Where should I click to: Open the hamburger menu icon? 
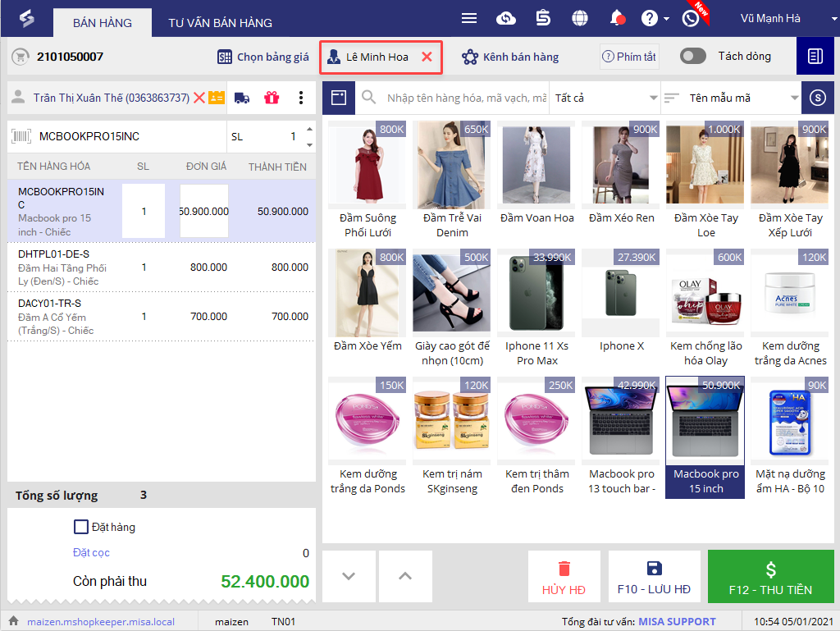(468, 18)
